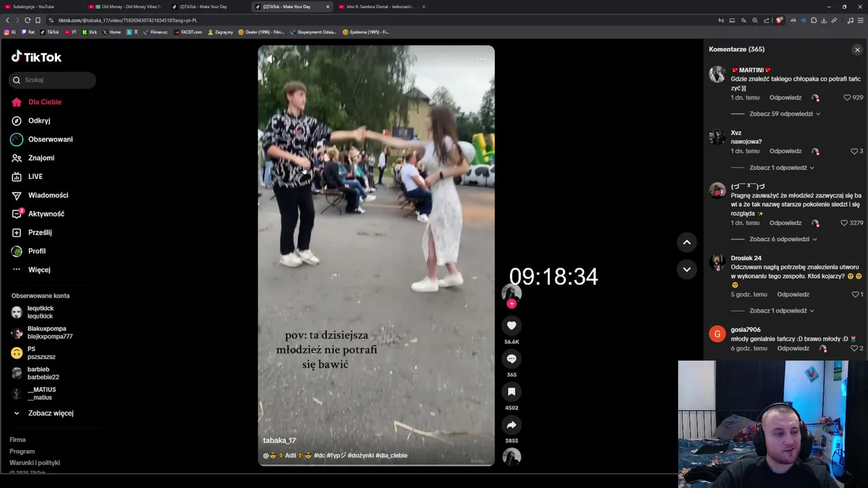Reload the page with the refresh icon
Screen dimensions: 868x488
pyautogui.click(x=27, y=20)
